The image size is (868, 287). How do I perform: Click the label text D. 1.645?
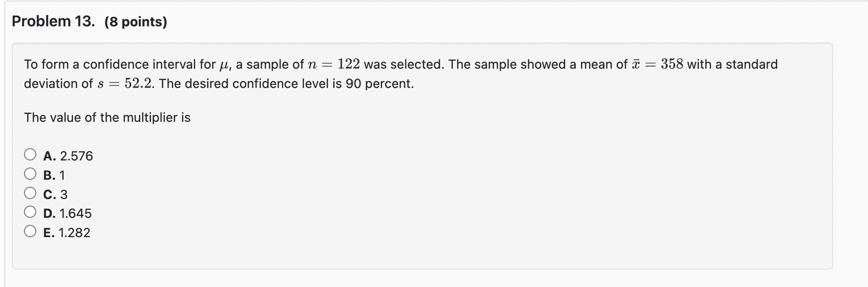pos(67,213)
